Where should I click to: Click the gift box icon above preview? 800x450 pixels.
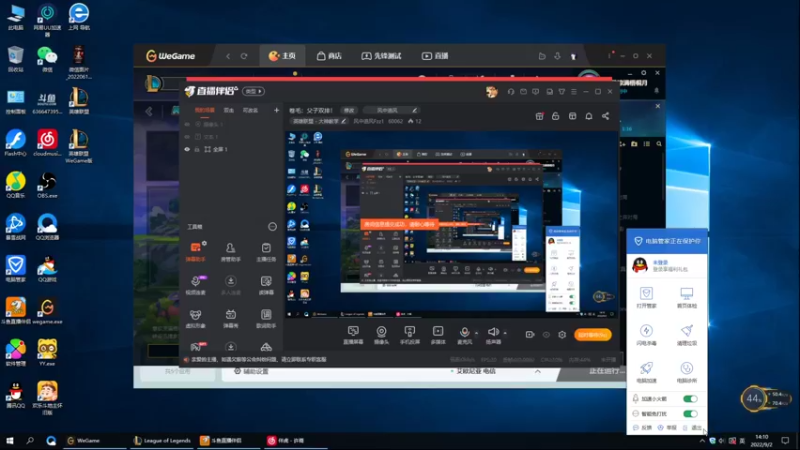point(539,116)
